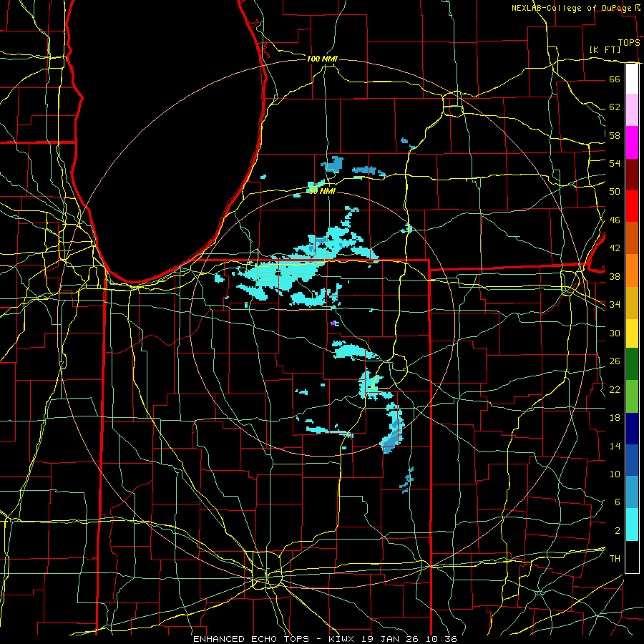Image resolution: width=644 pixels, height=644 pixels.
Task: Click the 19 JAN 26 date stamp
Action: pyautogui.click(x=392, y=639)
